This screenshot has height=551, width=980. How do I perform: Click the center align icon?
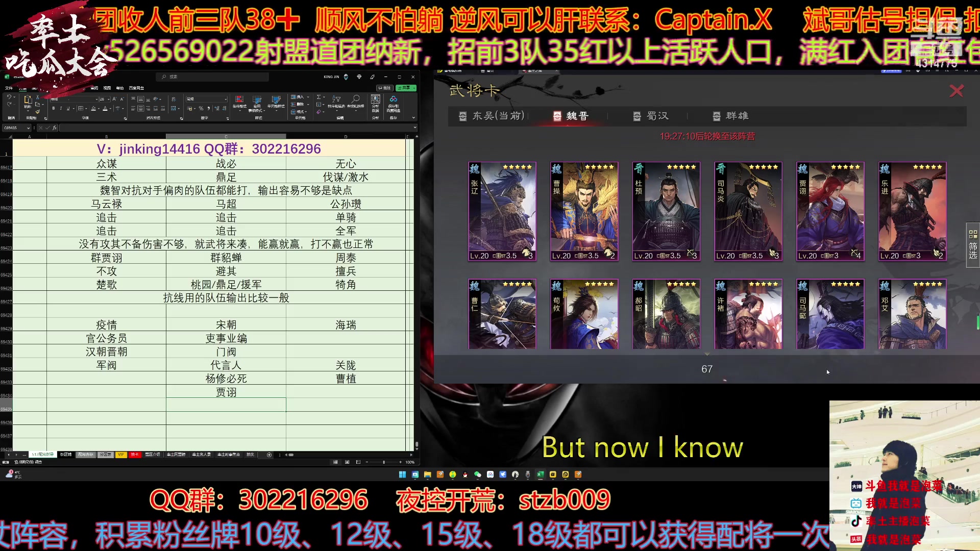[x=140, y=108]
